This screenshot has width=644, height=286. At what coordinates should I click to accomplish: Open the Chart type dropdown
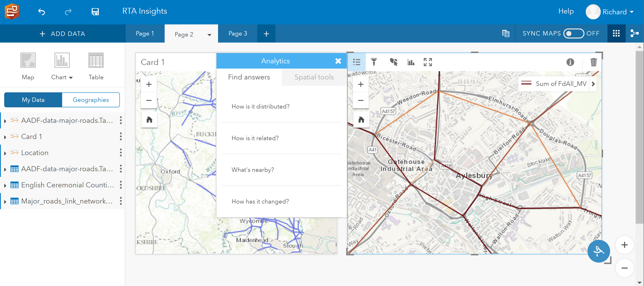[62, 66]
